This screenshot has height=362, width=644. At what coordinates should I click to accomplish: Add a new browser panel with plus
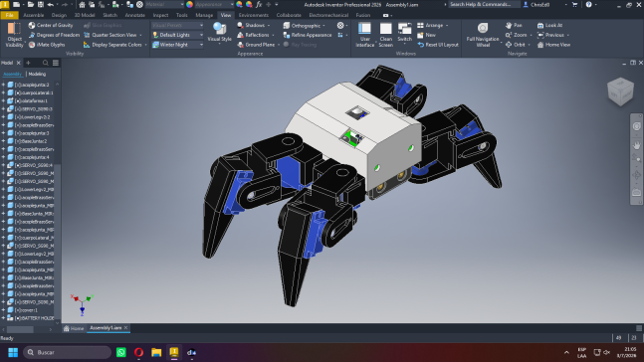(28, 63)
